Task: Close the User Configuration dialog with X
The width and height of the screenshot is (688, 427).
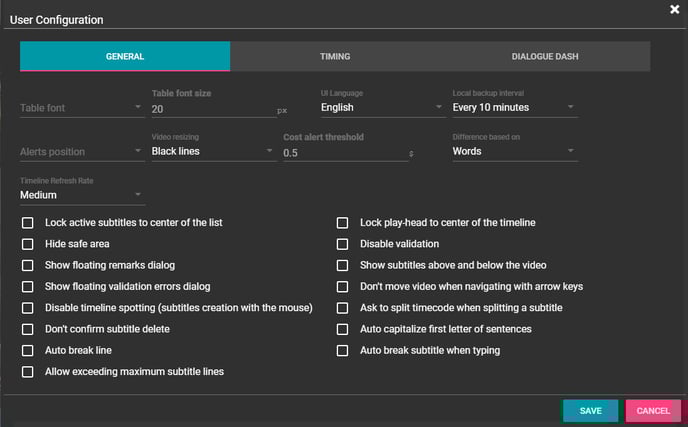Action: (x=674, y=10)
